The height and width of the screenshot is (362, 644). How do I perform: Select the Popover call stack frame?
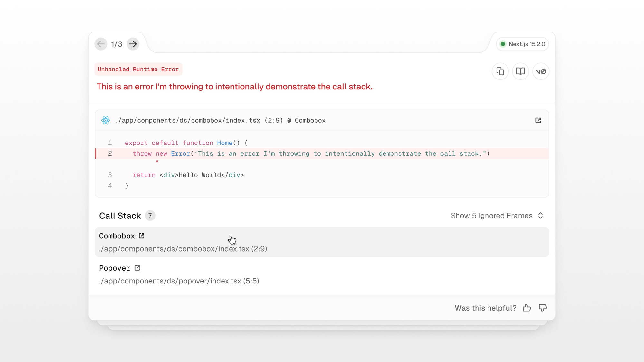point(322,274)
